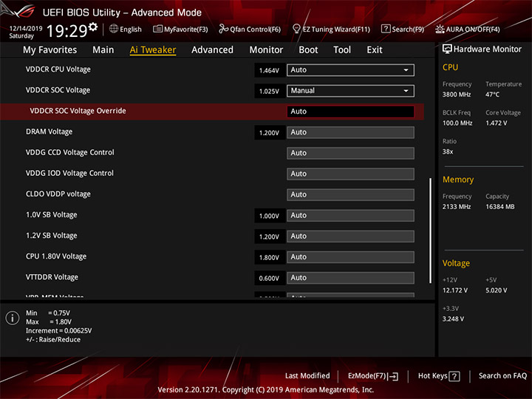Open Search on FAQ
Viewport: 532px width, 399px height.
tap(502, 376)
